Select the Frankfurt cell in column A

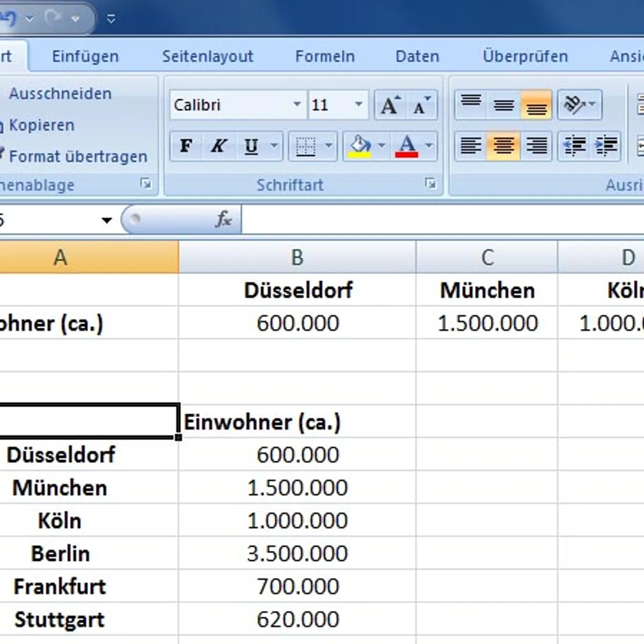(x=89, y=587)
